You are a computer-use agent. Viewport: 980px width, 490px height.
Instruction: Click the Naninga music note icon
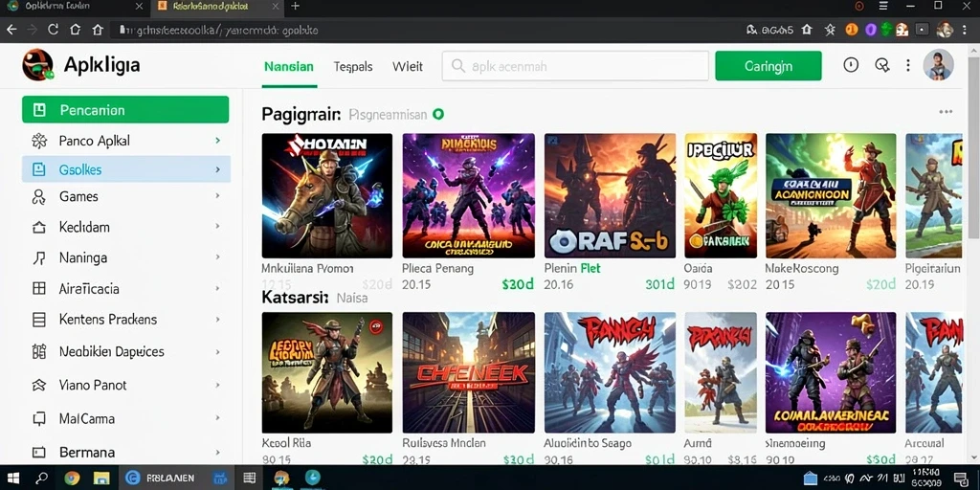(38, 257)
